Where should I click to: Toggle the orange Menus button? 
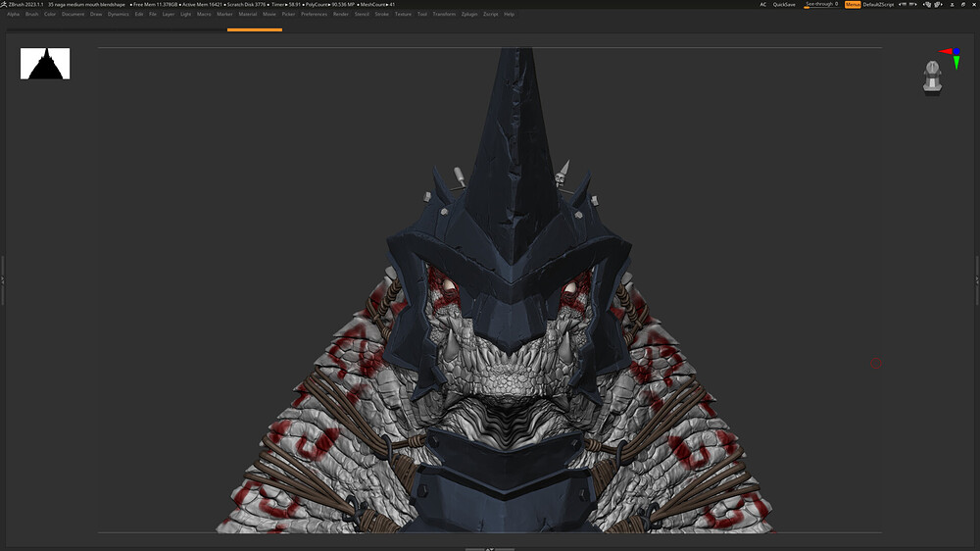point(853,5)
